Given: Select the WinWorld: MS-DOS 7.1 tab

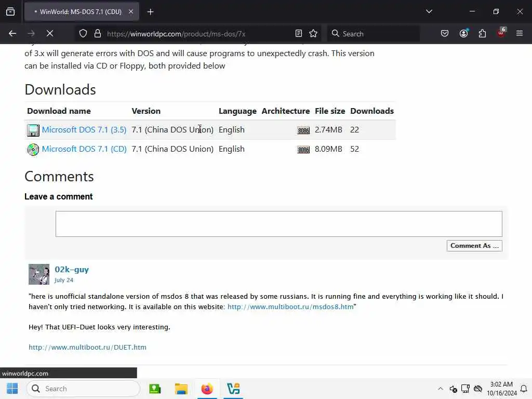Looking at the screenshot, I should (x=82, y=12).
